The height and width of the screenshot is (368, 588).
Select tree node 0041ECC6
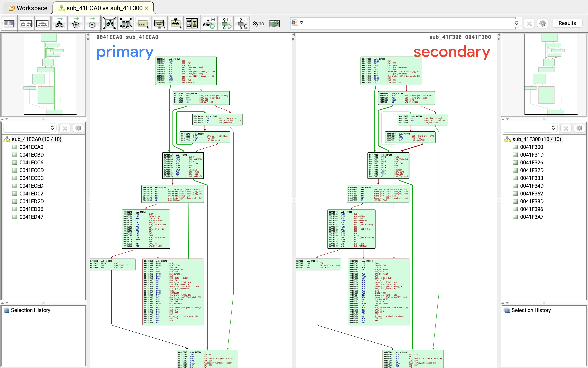pos(31,163)
